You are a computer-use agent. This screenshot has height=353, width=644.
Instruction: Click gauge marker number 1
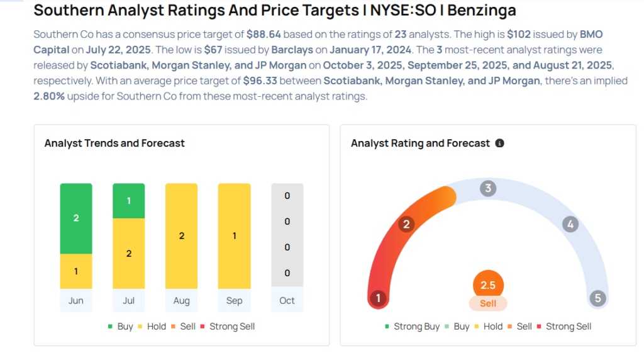[x=377, y=298]
